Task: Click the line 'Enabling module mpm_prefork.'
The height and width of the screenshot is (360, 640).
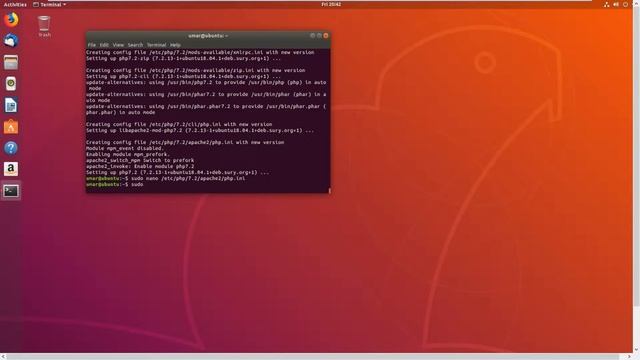Action: click(x=127, y=155)
